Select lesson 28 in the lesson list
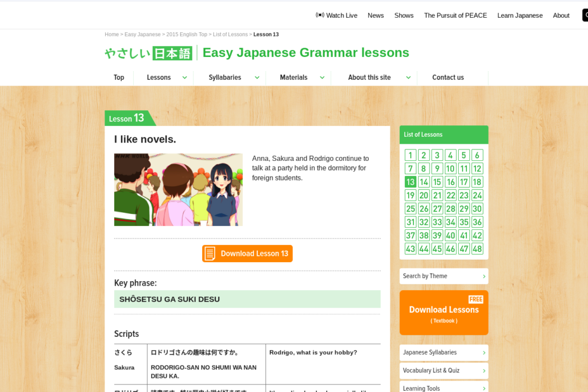The width and height of the screenshot is (588, 392). coord(450,209)
